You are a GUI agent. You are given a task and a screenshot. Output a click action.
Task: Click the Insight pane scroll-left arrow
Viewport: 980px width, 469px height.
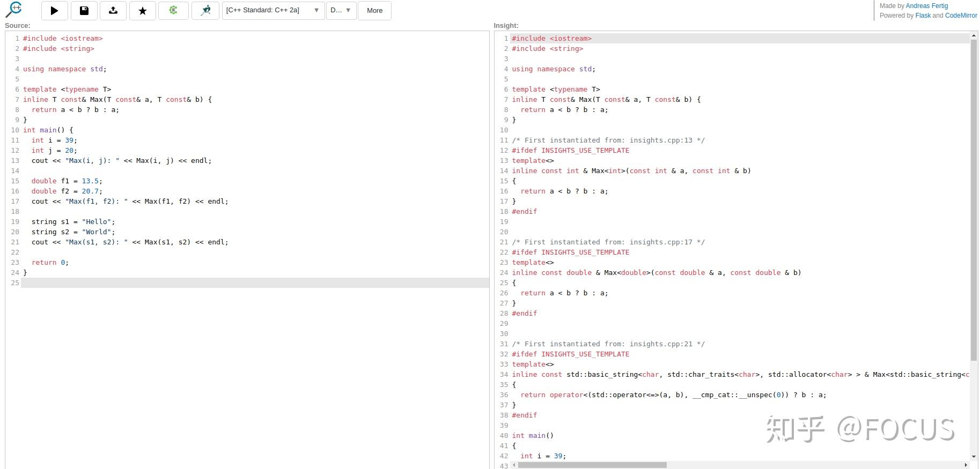[x=514, y=465]
